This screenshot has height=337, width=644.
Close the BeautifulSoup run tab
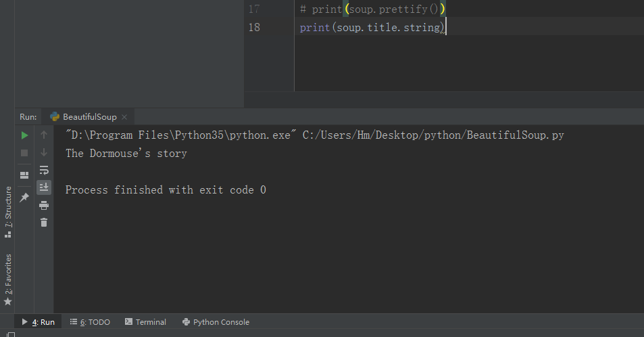124,117
